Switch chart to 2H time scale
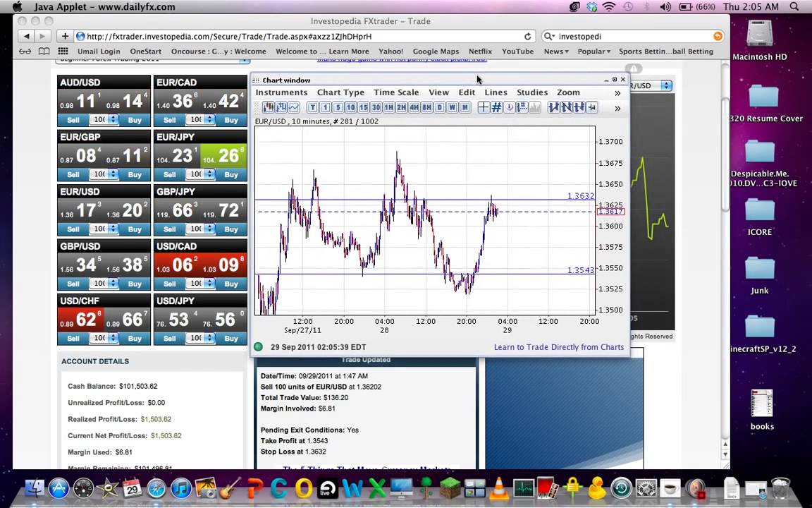 pyautogui.click(x=401, y=107)
